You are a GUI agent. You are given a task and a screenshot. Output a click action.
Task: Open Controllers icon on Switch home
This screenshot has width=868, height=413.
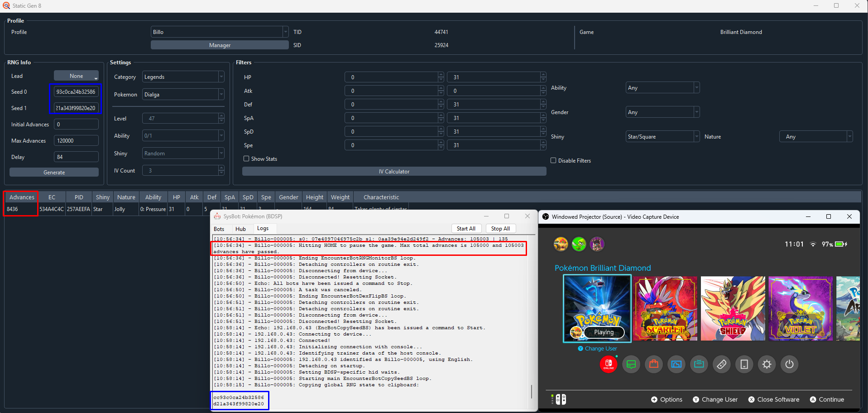721,364
